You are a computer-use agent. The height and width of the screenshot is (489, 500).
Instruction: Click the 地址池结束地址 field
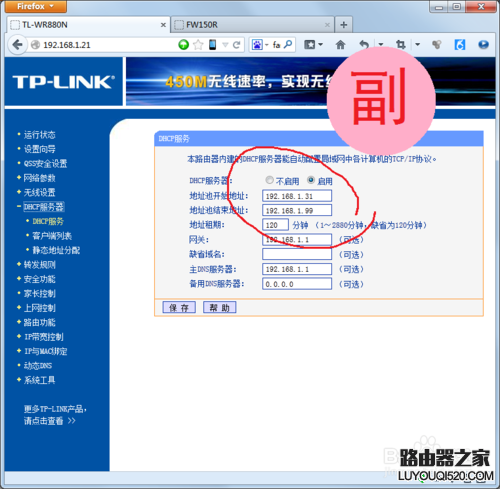click(x=297, y=210)
